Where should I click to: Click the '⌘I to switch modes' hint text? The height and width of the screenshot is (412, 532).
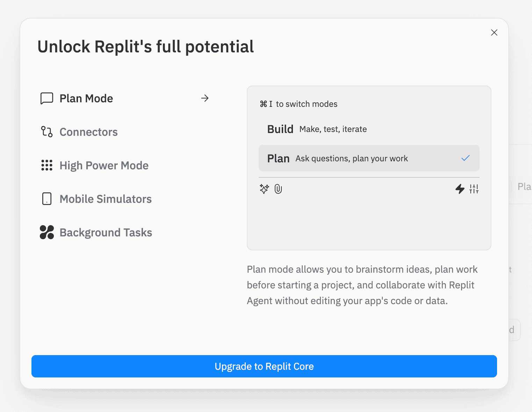tap(299, 104)
